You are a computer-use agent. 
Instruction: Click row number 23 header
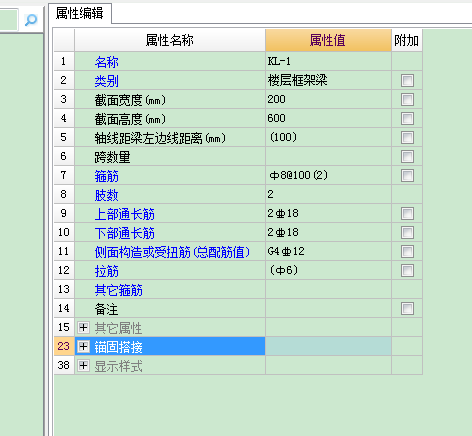[x=64, y=346]
